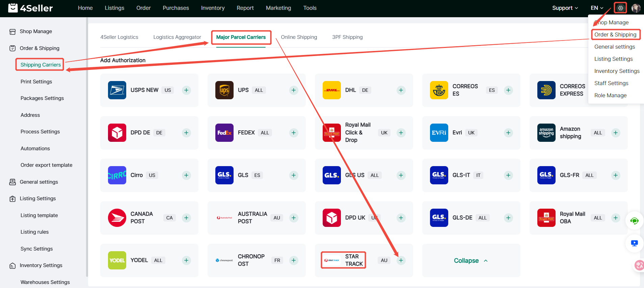The image size is (644, 288).
Task: Add STAR TRACK AU carrier authorization
Action: (x=401, y=260)
